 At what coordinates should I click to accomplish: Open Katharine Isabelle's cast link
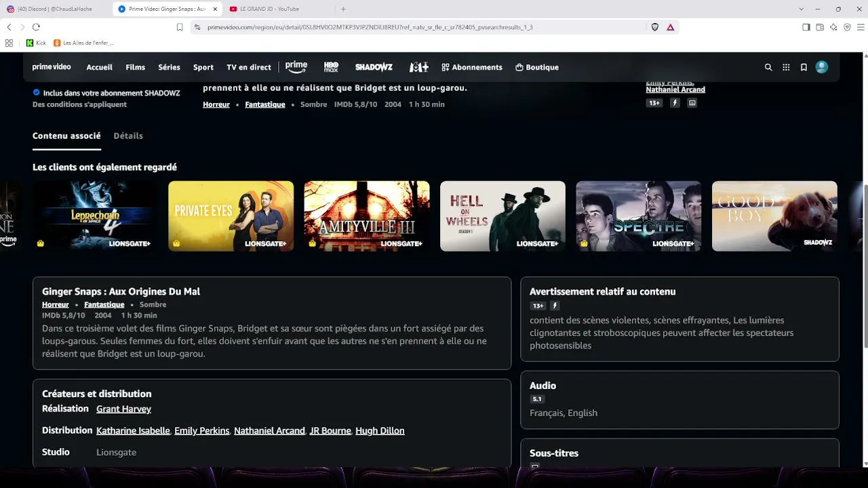pyautogui.click(x=133, y=431)
